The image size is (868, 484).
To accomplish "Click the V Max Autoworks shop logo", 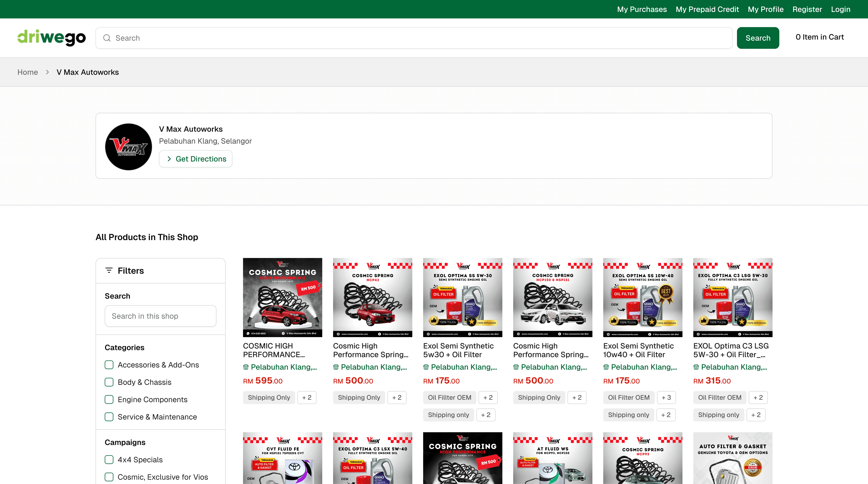I will click(x=128, y=147).
